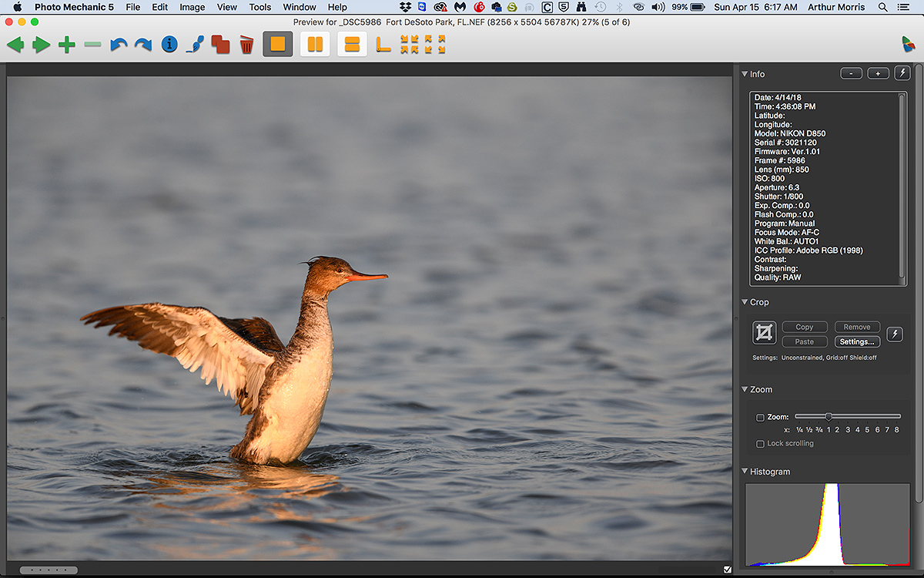Click the 'Model: NIKON D850' info line

click(x=790, y=133)
